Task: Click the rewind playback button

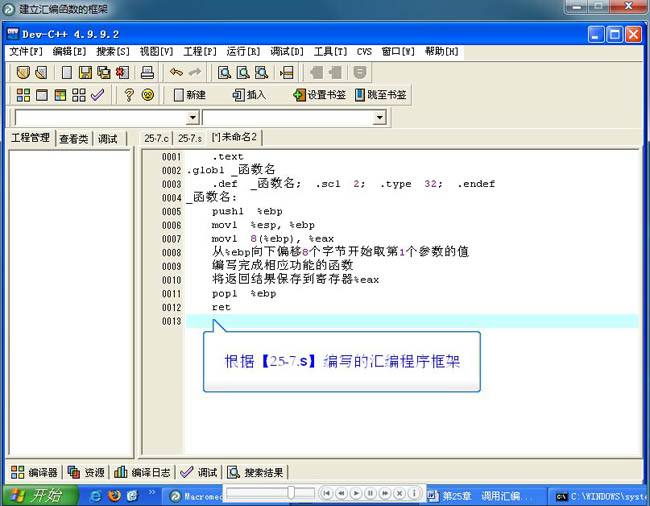Action: (341, 493)
